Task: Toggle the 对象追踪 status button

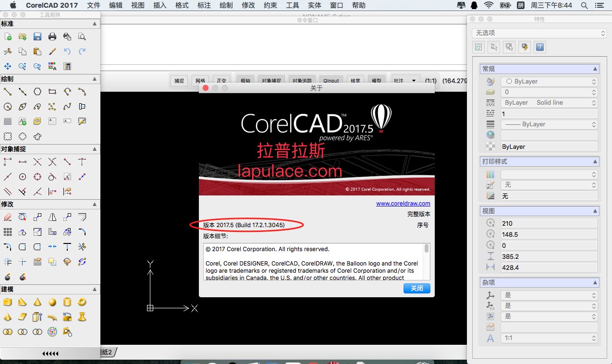Action: (302, 81)
